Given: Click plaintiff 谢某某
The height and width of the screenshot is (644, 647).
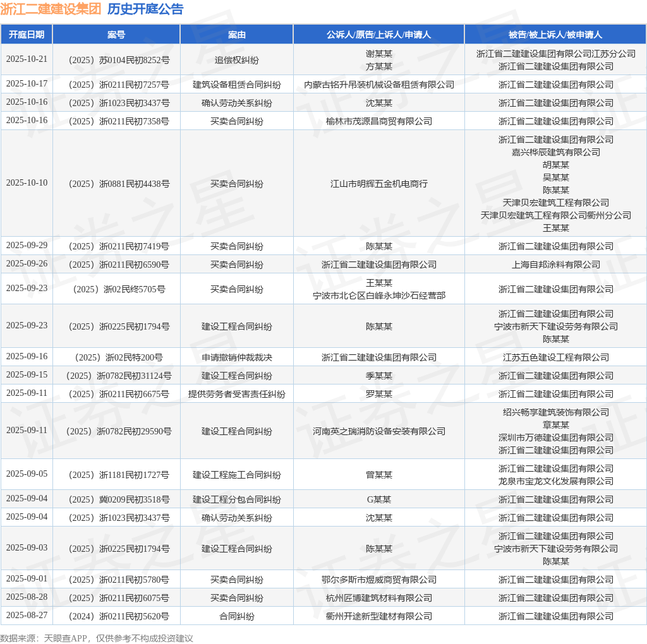Looking at the screenshot, I should [x=379, y=54].
